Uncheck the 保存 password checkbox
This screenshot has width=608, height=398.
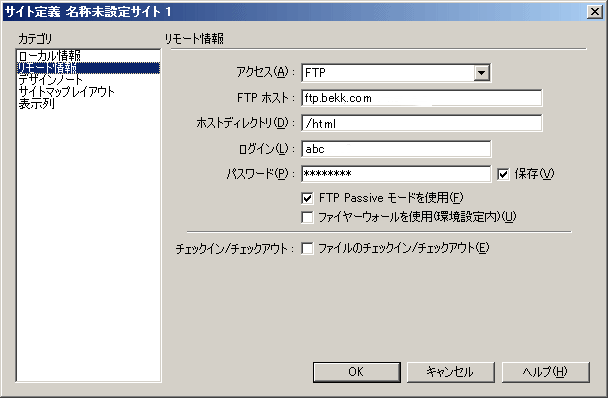(x=503, y=174)
